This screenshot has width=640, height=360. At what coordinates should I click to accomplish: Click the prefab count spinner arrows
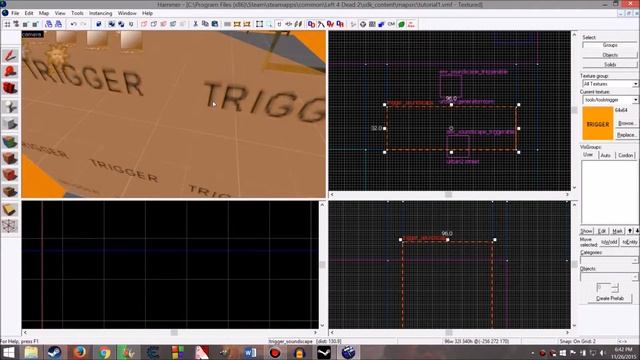pyautogui.click(x=615, y=287)
